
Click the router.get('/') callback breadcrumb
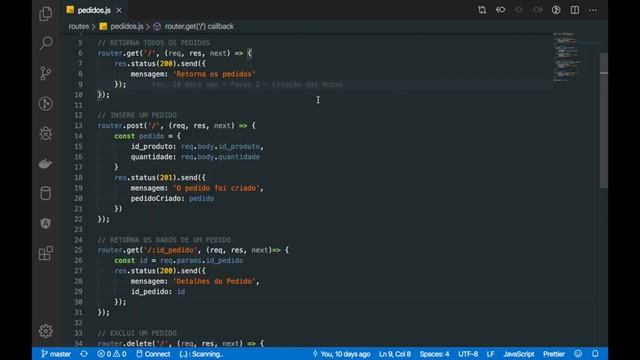tap(194, 27)
